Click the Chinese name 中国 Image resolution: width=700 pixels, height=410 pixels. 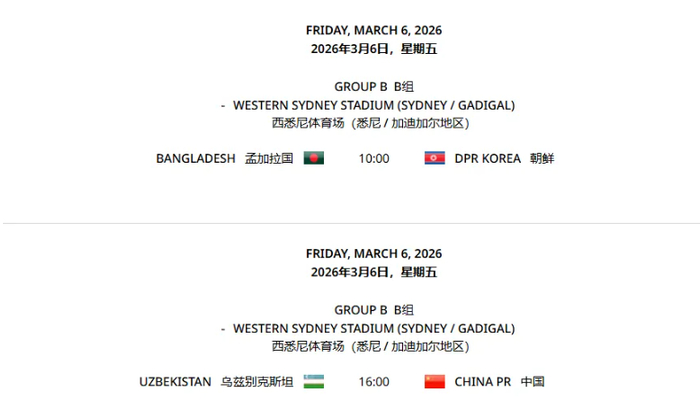532,381
